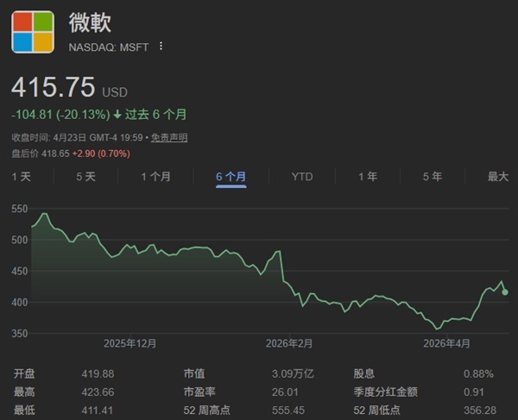Open the three-dot more options menu
The width and height of the screenshot is (518, 420).
(x=161, y=46)
